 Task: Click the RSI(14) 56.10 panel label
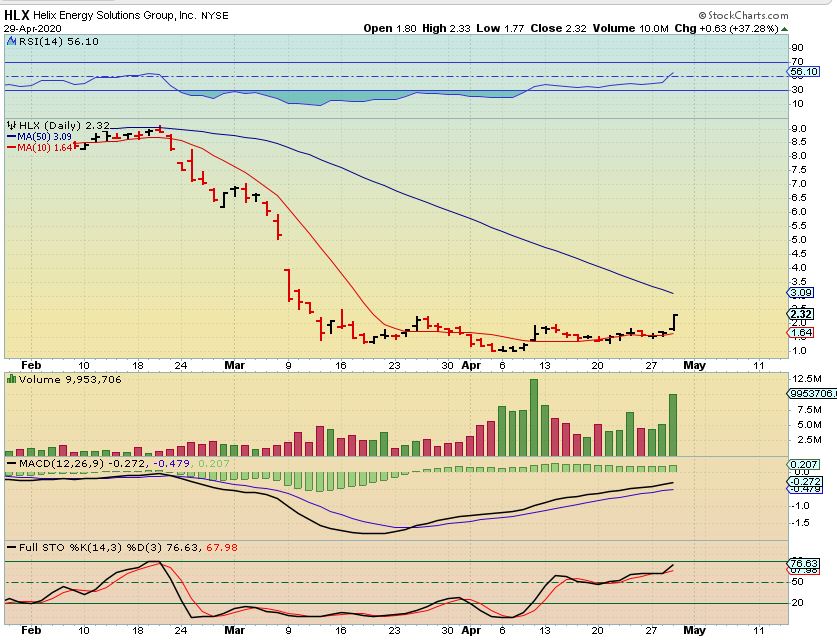pos(59,41)
